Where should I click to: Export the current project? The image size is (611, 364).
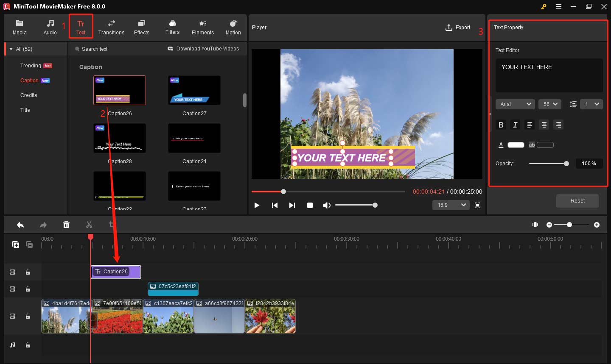[x=458, y=27]
